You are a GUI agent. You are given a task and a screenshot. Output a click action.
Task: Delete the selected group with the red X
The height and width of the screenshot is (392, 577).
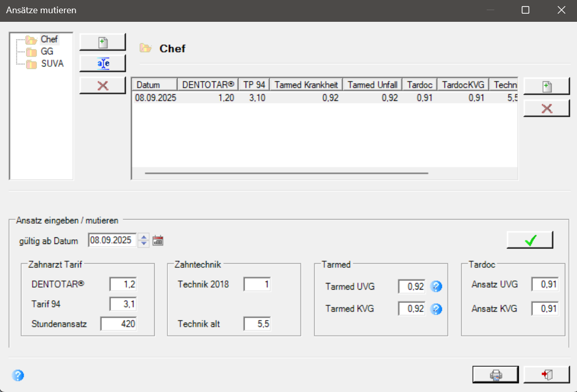pos(103,86)
